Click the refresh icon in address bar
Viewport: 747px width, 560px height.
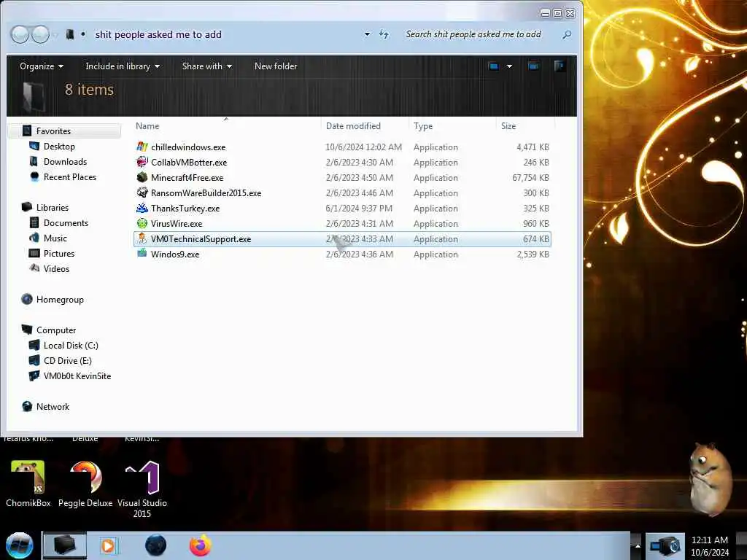(384, 34)
